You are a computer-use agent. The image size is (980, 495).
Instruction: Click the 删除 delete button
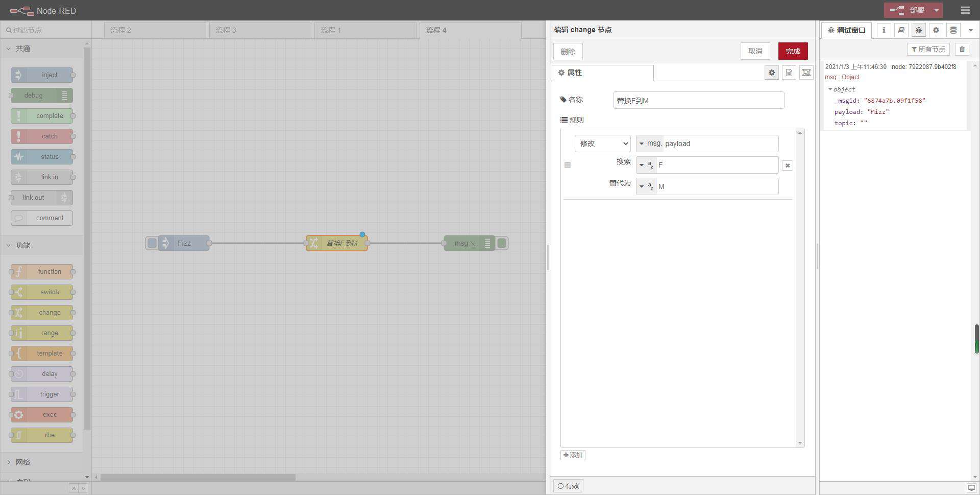pos(568,52)
